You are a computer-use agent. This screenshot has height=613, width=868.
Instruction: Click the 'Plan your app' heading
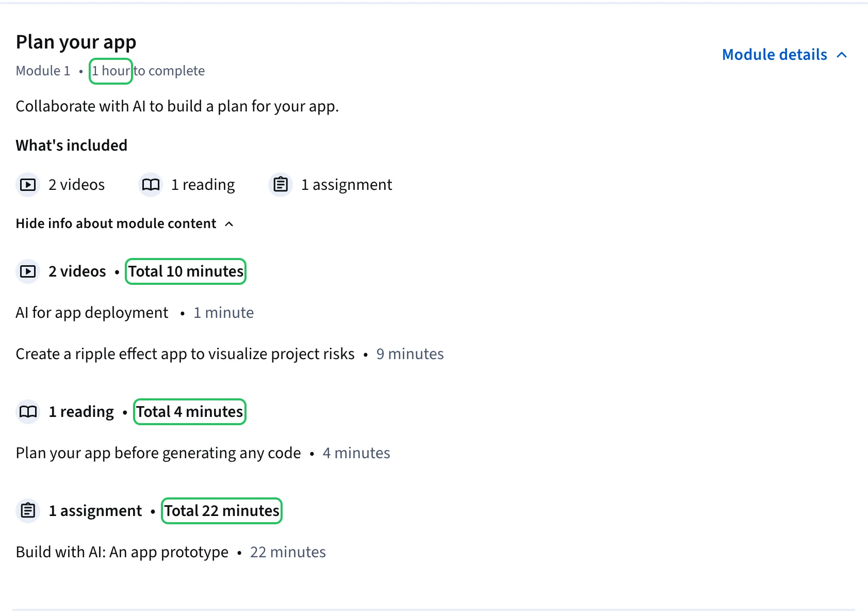76,42
